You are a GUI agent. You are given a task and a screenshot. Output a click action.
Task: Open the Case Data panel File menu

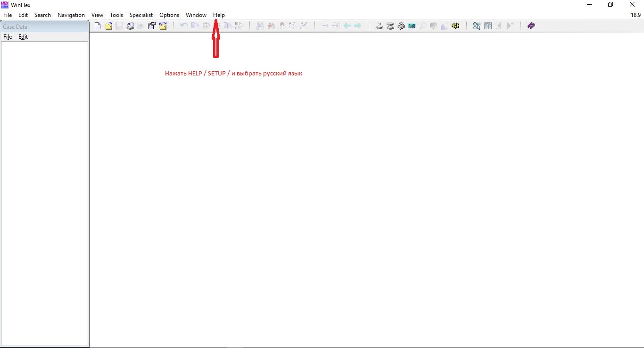pos(8,37)
